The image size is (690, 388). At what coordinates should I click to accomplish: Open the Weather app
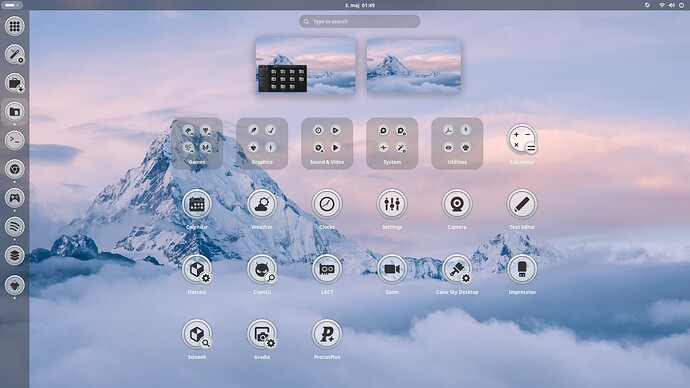click(262, 204)
